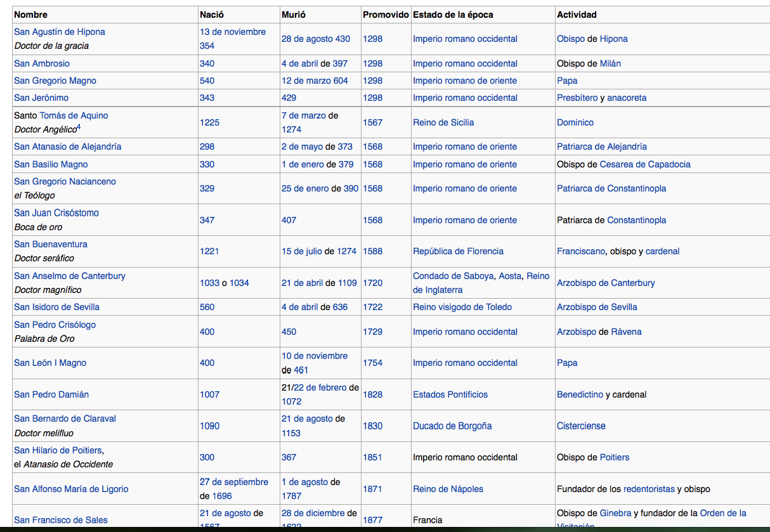The width and height of the screenshot is (770, 532).
Task: Click the Ducado de Borgoña link
Action: 452,426
